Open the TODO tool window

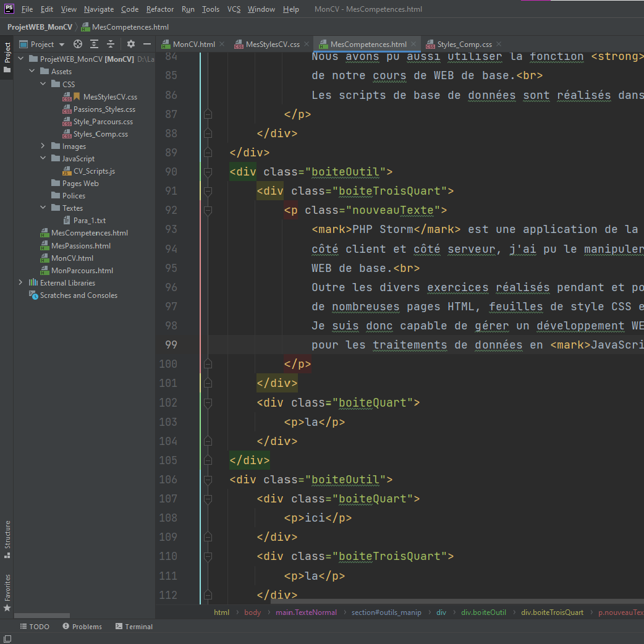(35, 626)
